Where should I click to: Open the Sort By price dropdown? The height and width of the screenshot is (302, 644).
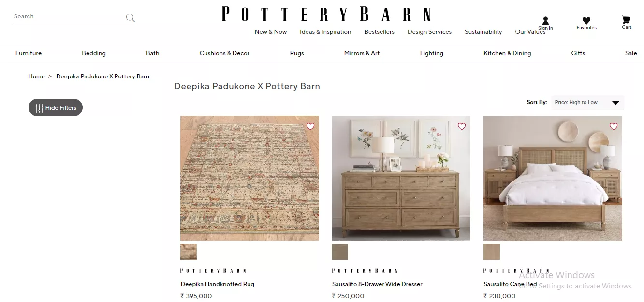(x=587, y=102)
